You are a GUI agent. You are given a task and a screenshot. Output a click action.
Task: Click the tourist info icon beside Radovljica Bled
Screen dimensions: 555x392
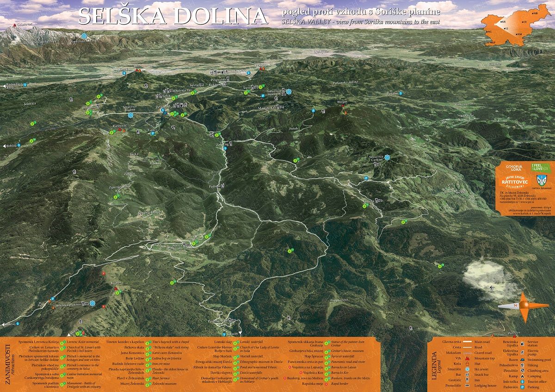tap(25, 85)
